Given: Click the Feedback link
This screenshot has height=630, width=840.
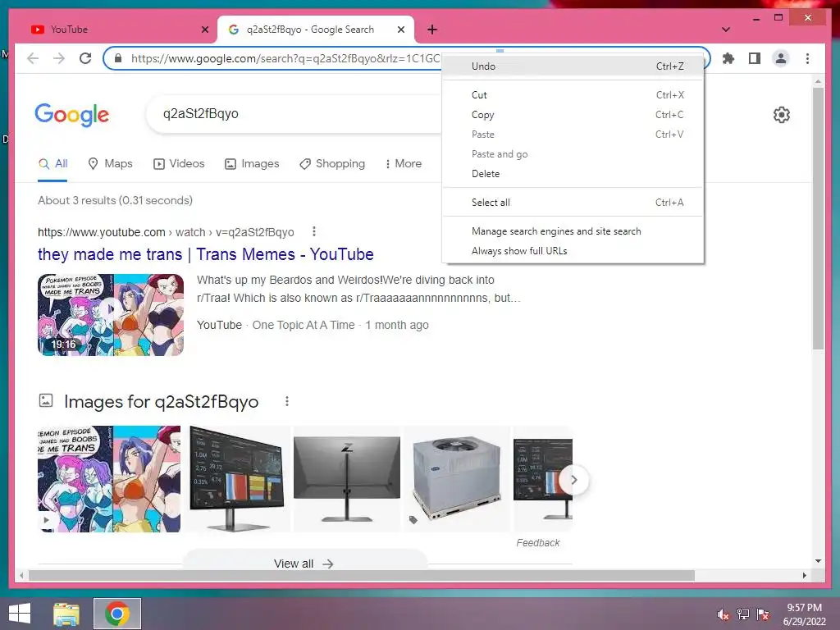Looking at the screenshot, I should point(538,543).
